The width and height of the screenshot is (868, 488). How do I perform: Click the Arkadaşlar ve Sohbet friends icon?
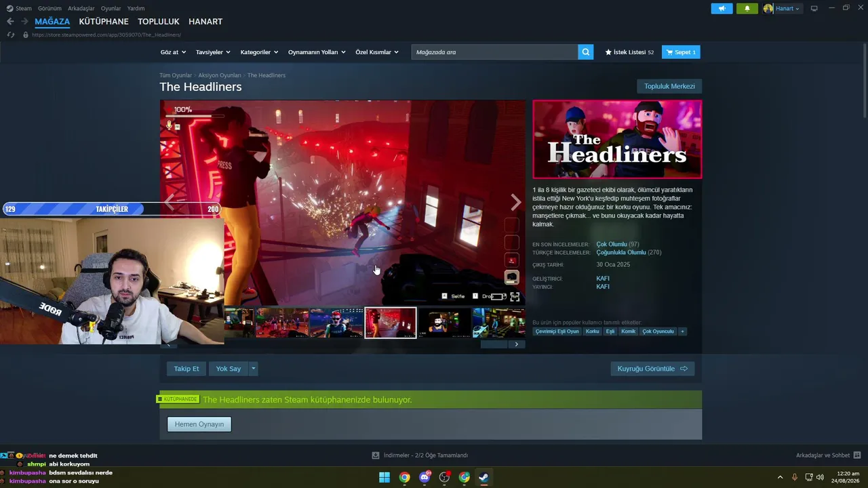tap(857, 455)
